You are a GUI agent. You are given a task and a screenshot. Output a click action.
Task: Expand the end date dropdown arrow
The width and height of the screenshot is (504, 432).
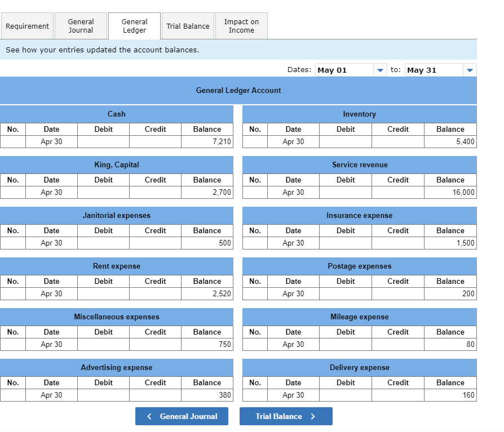(470, 70)
